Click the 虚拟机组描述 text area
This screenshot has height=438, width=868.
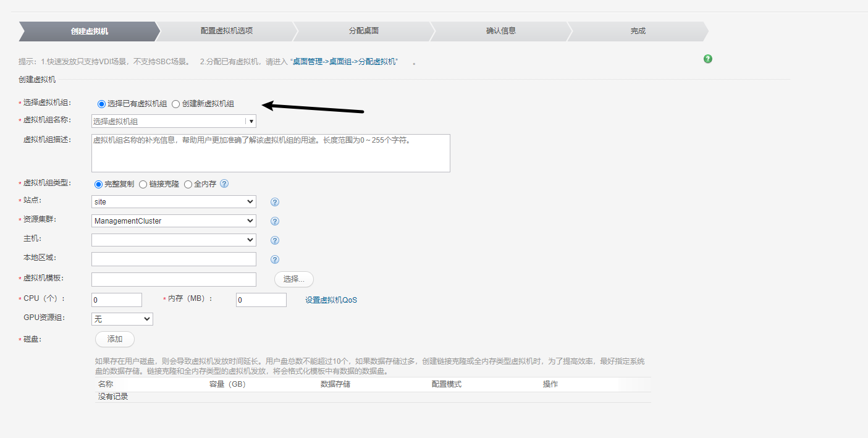[x=271, y=153]
